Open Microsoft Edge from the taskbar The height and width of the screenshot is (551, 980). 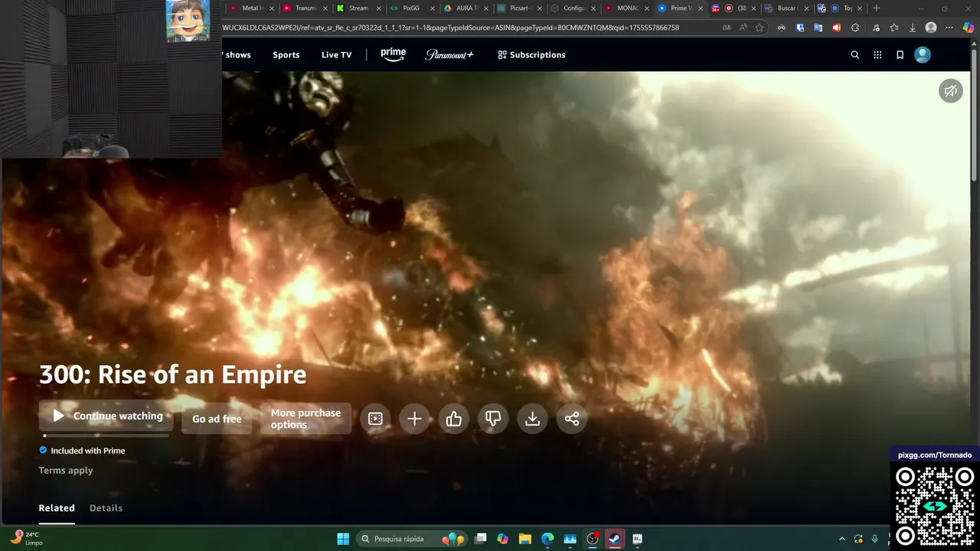click(547, 539)
